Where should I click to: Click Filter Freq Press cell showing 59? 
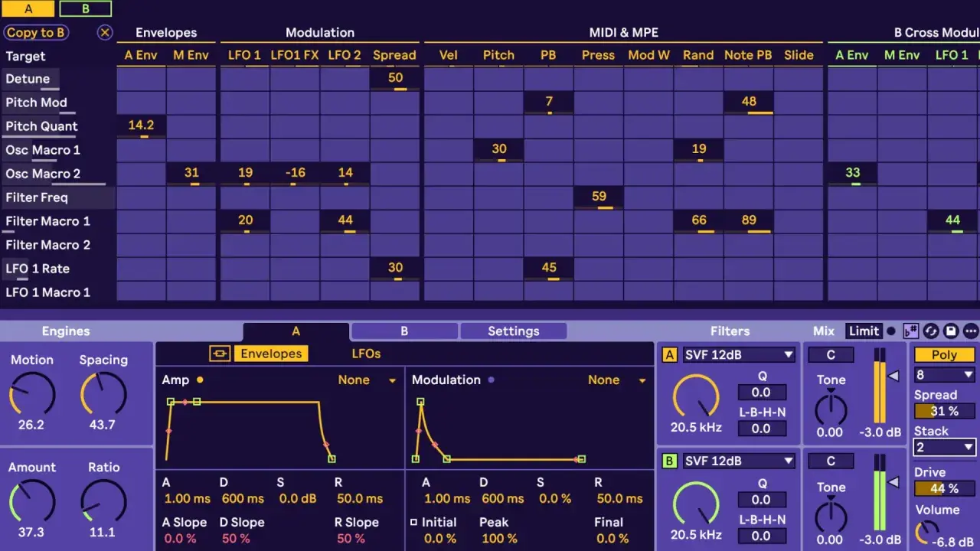[599, 197]
